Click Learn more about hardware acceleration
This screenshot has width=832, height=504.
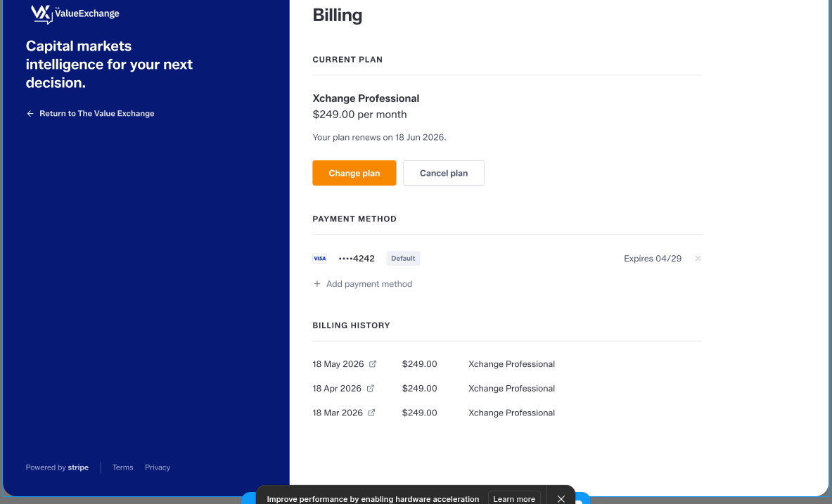pos(514,498)
